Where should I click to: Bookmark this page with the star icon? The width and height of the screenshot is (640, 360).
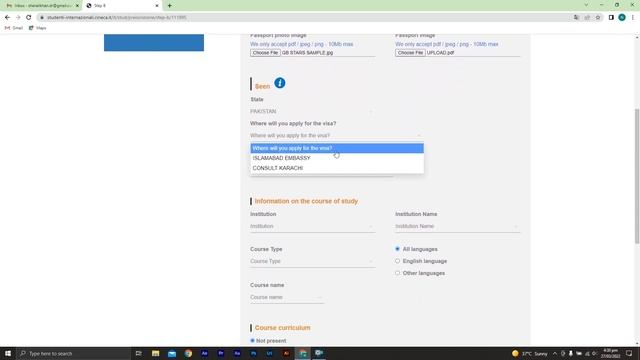click(x=598, y=18)
